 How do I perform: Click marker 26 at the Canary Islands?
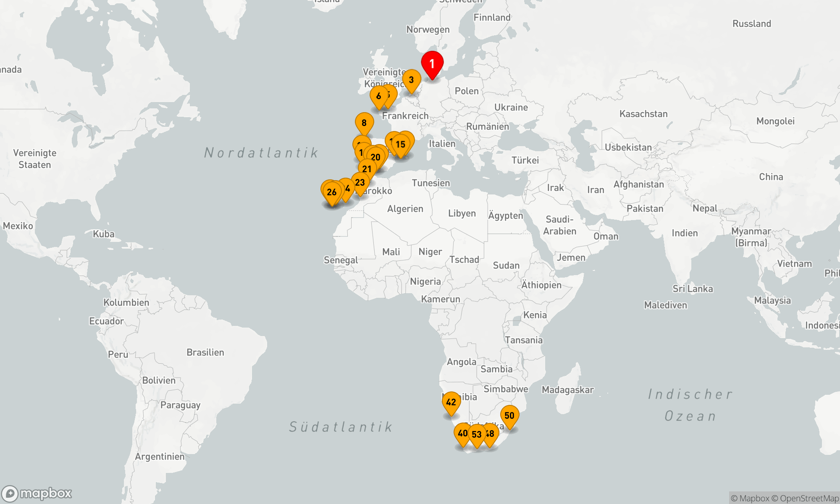tap(332, 192)
